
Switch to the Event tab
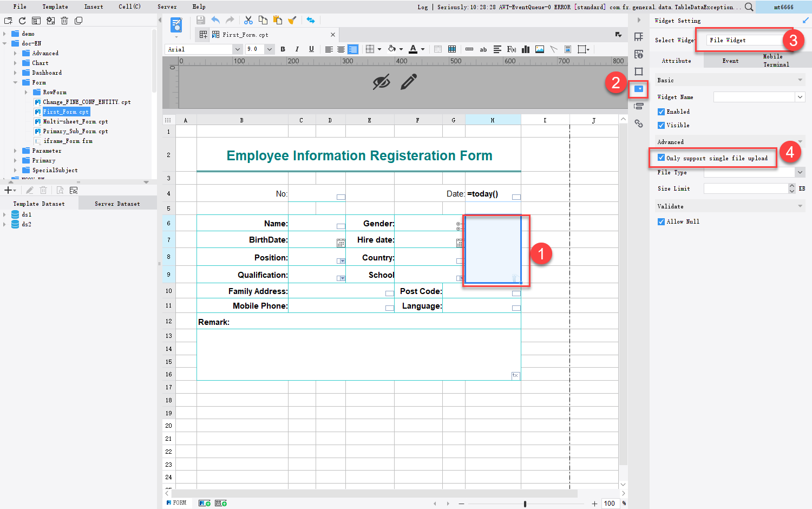click(x=730, y=61)
